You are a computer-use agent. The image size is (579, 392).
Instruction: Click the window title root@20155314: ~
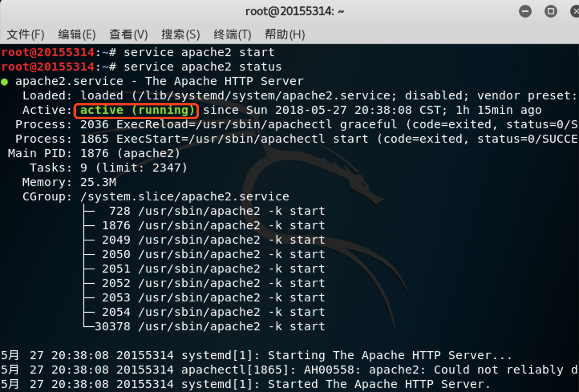pyautogui.click(x=295, y=11)
